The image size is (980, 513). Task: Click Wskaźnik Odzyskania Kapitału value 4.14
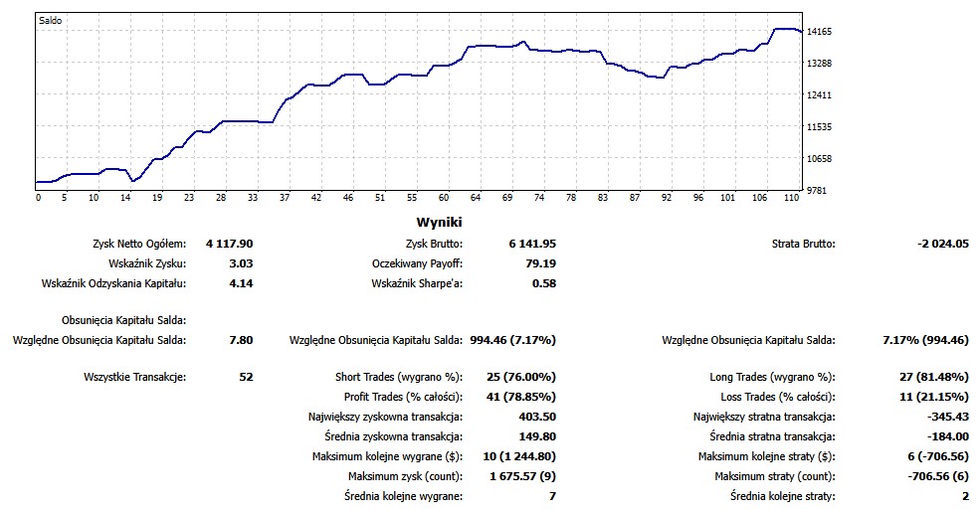tap(242, 283)
